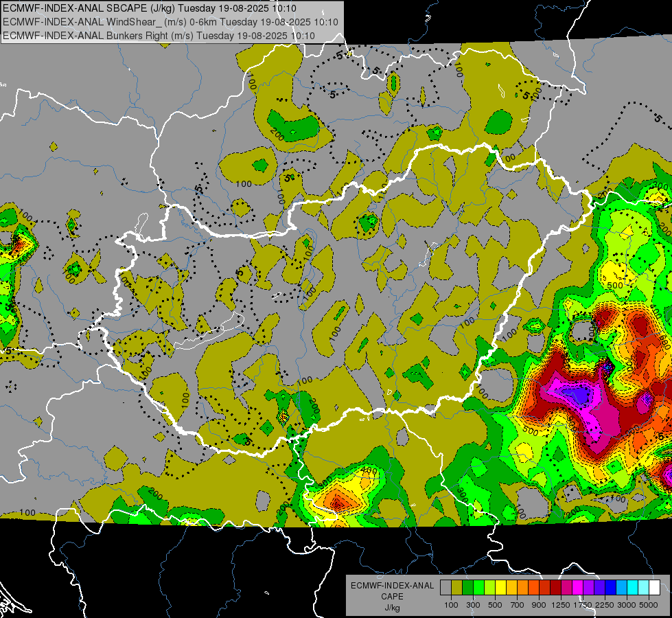Screen dimensions: 672x618
Task: Click the legend title ECMWF-INDEX-ANAL
Action: [x=392, y=586]
